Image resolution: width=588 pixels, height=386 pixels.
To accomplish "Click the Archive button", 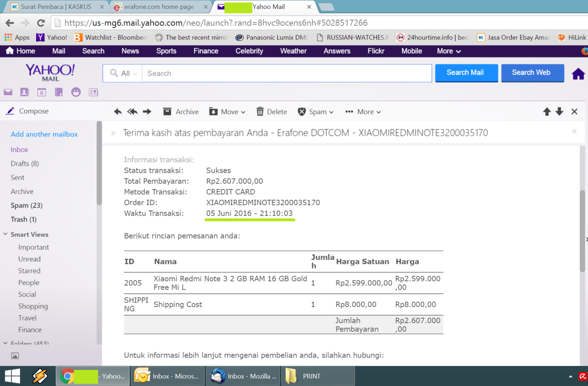I will pos(181,112).
